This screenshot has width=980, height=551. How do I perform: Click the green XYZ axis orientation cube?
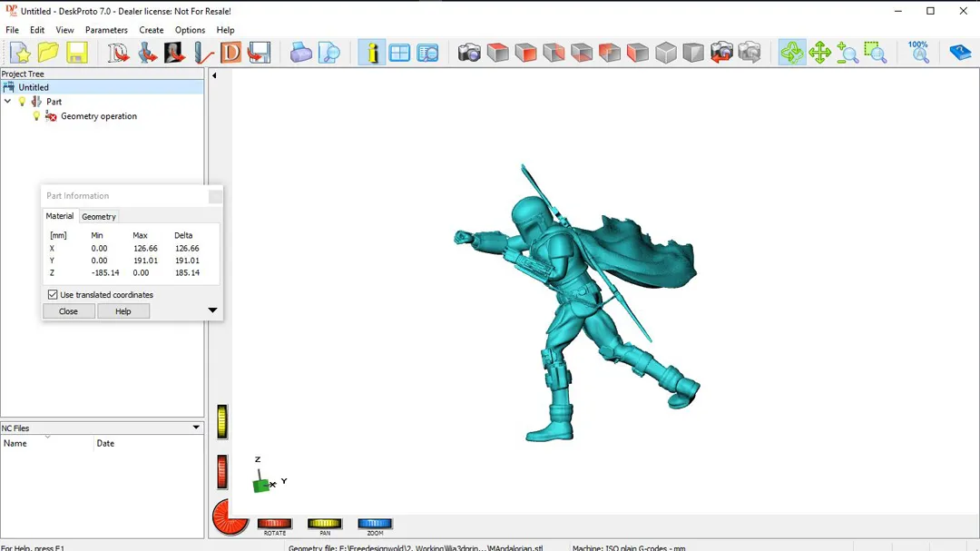pyautogui.click(x=261, y=485)
